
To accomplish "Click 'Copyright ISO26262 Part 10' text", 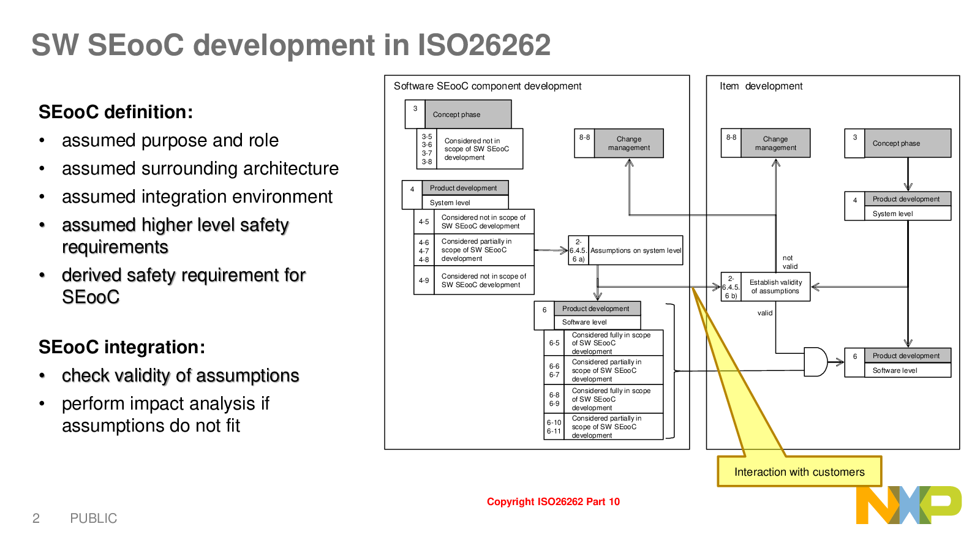I will pyautogui.click(x=553, y=501).
